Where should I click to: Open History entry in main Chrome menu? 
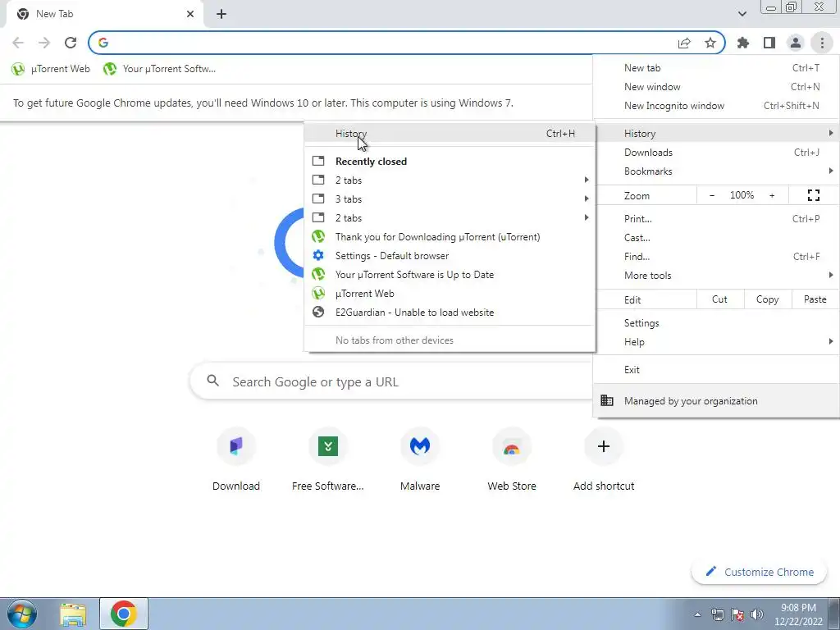(x=716, y=134)
